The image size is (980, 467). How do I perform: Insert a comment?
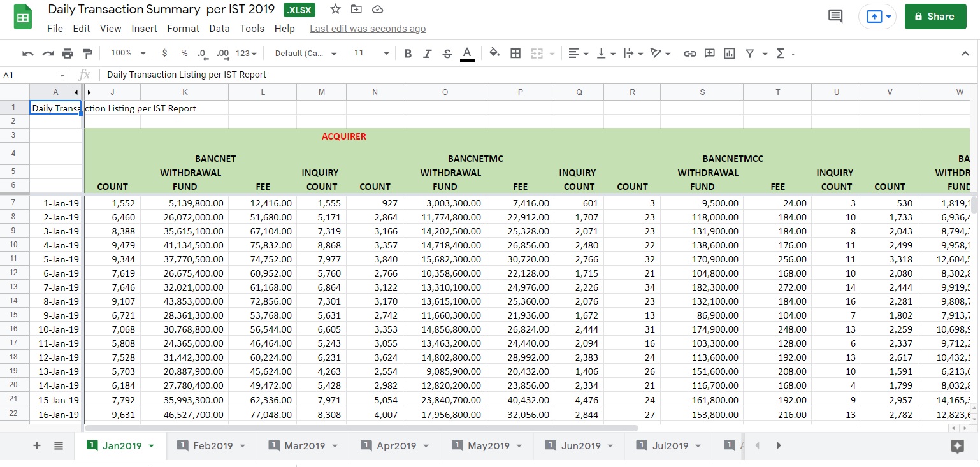(x=709, y=54)
